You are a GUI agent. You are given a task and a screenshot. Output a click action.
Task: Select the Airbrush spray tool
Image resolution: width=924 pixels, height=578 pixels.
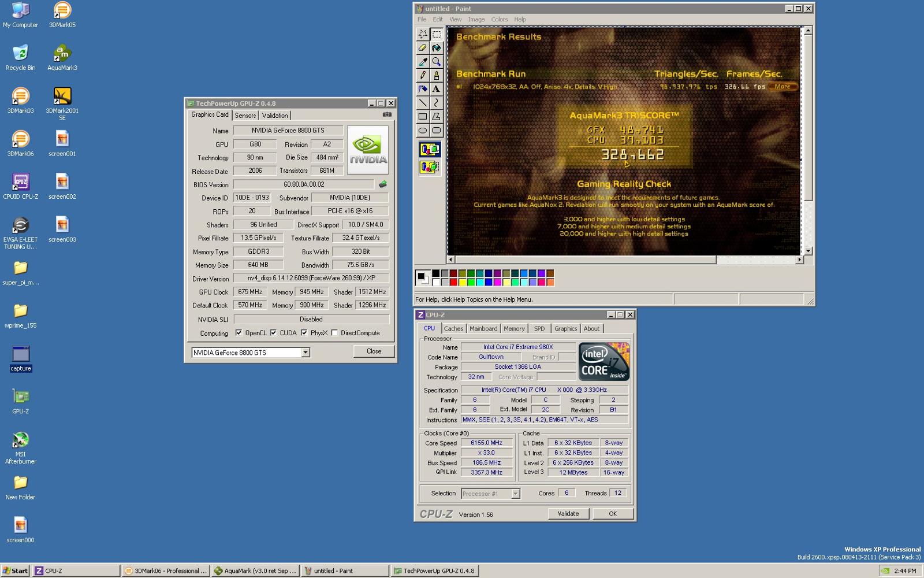[423, 89]
